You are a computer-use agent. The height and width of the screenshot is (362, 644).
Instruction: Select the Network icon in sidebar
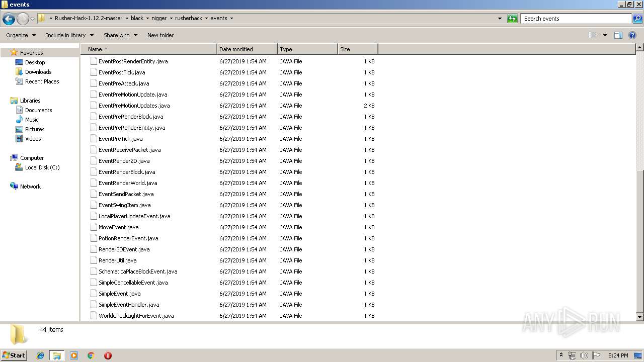(14, 187)
